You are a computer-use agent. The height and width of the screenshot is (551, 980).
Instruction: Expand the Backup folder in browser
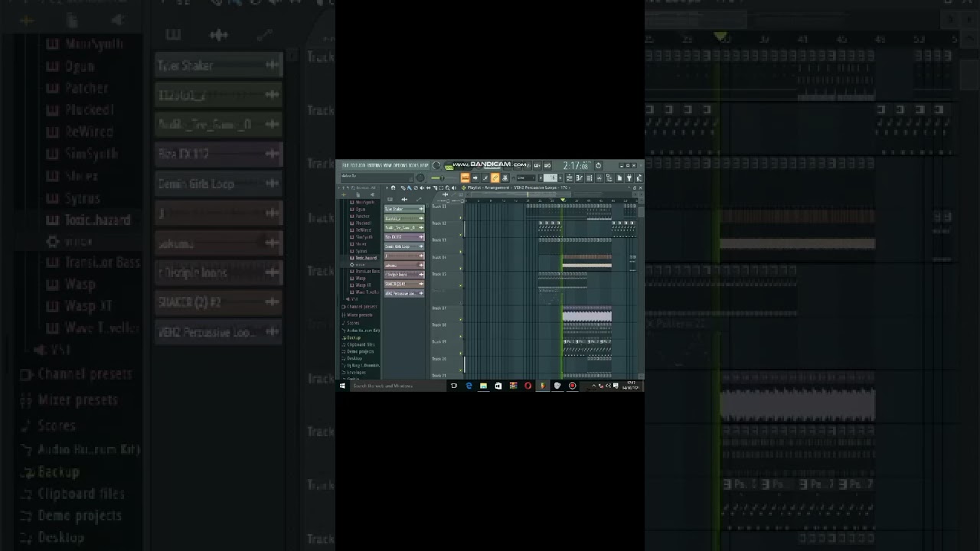click(x=351, y=337)
